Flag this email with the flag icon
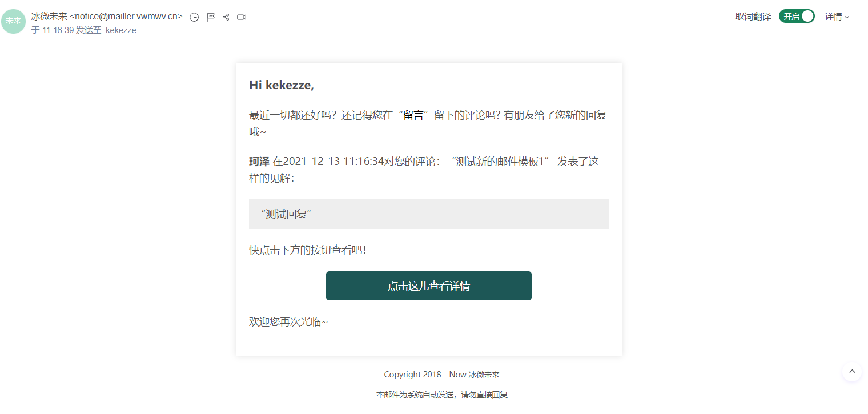The width and height of the screenshot is (868, 414). [x=210, y=17]
